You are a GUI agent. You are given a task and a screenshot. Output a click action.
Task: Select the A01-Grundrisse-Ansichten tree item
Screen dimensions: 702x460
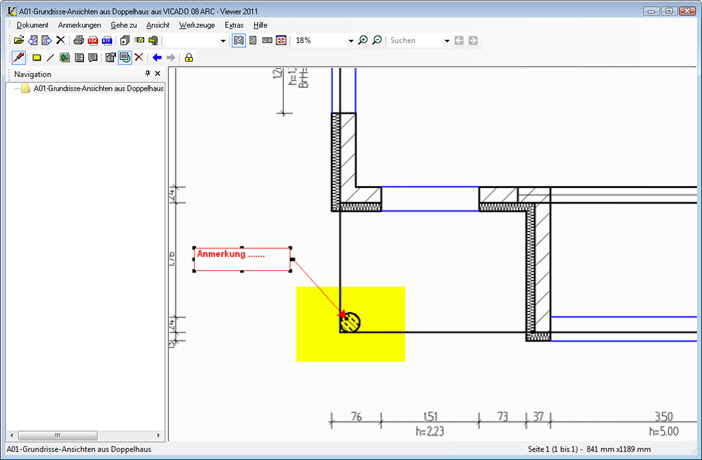(x=98, y=88)
